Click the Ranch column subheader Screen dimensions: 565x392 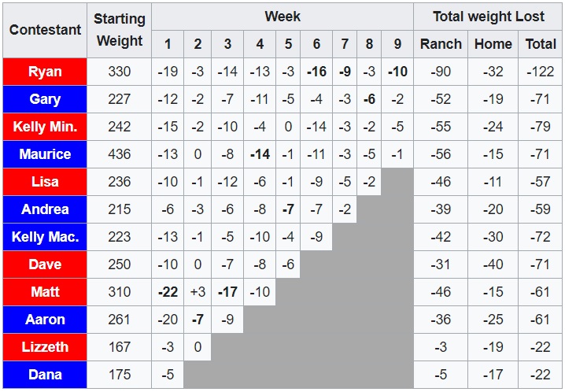441,44
